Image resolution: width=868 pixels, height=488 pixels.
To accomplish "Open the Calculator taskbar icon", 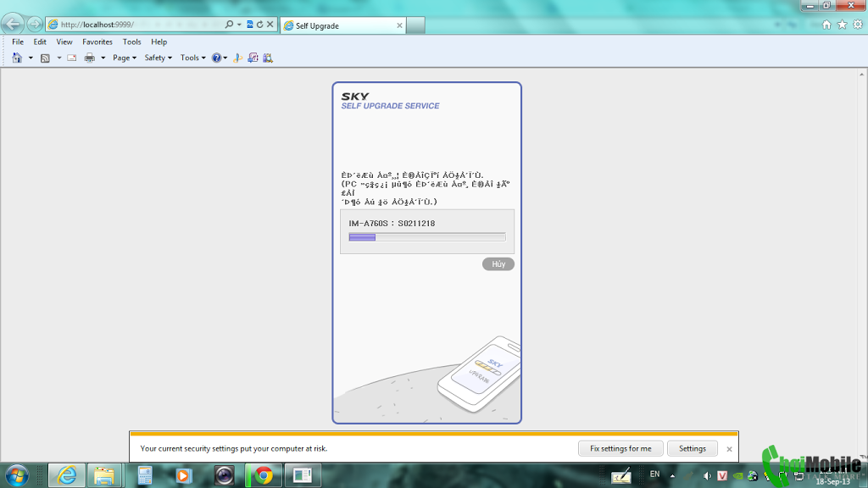I will point(145,475).
